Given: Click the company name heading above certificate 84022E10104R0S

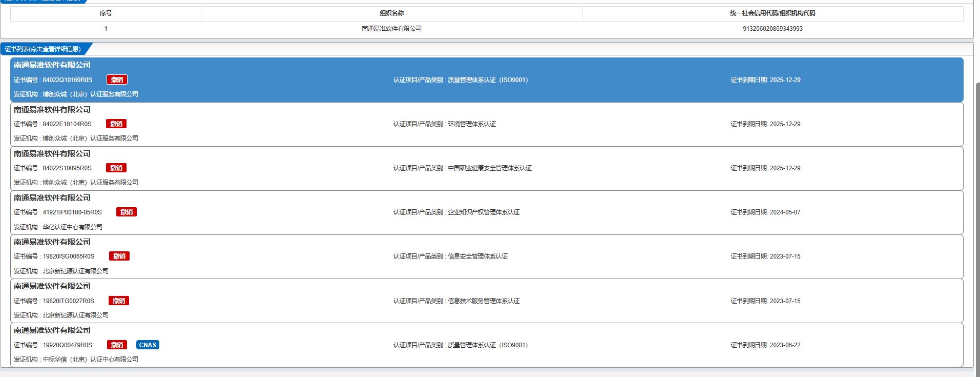Looking at the screenshot, I should click(x=52, y=110).
